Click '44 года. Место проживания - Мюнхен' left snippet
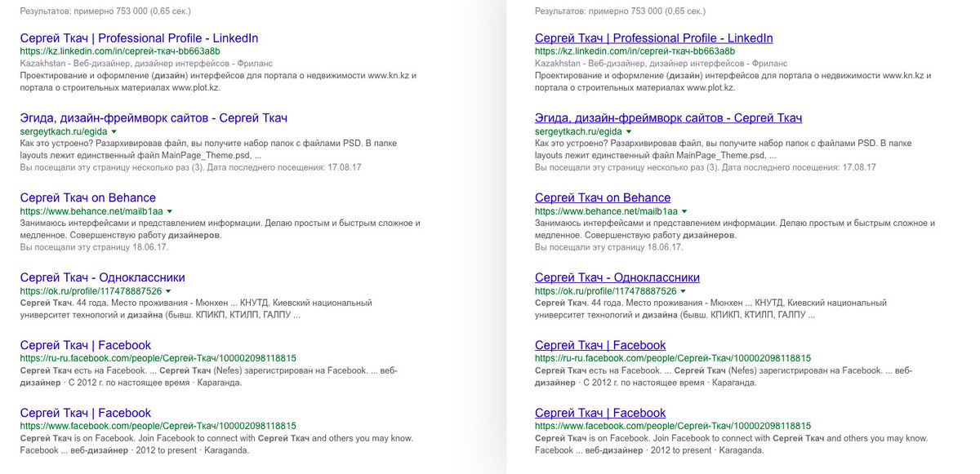 pyautogui.click(x=196, y=308)
